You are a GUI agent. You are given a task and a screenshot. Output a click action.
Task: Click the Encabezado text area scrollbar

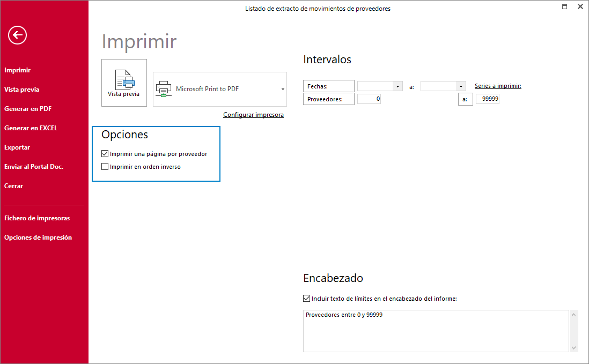574,331
